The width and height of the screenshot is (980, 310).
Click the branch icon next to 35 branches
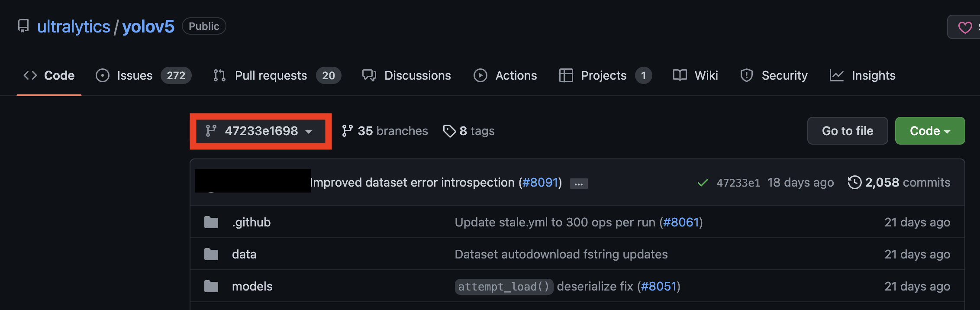click(x=348, y=130)
